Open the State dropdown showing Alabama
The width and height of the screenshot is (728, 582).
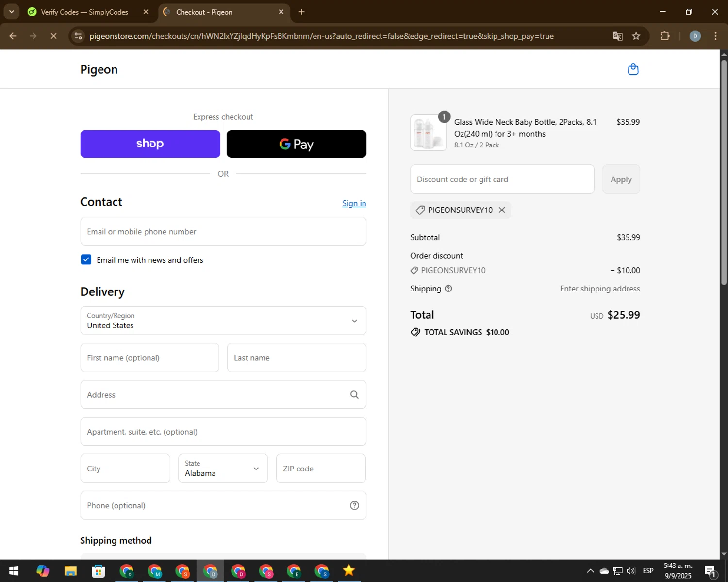223,469
